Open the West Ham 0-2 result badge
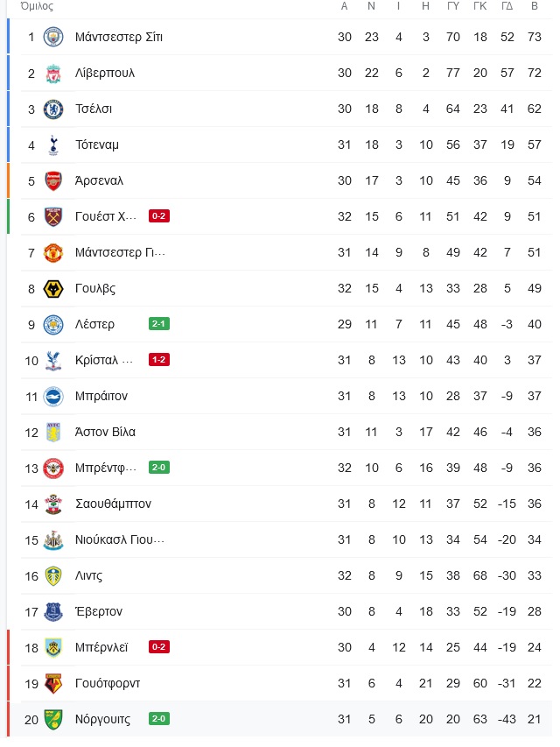Screen dimensions: 560x747 [x=159, y=216]
